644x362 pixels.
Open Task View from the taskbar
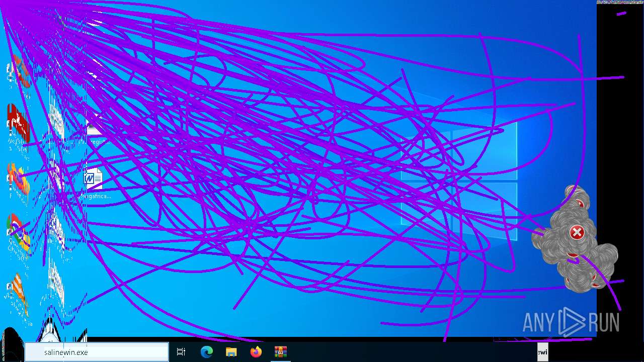click(x=181, y=352)
